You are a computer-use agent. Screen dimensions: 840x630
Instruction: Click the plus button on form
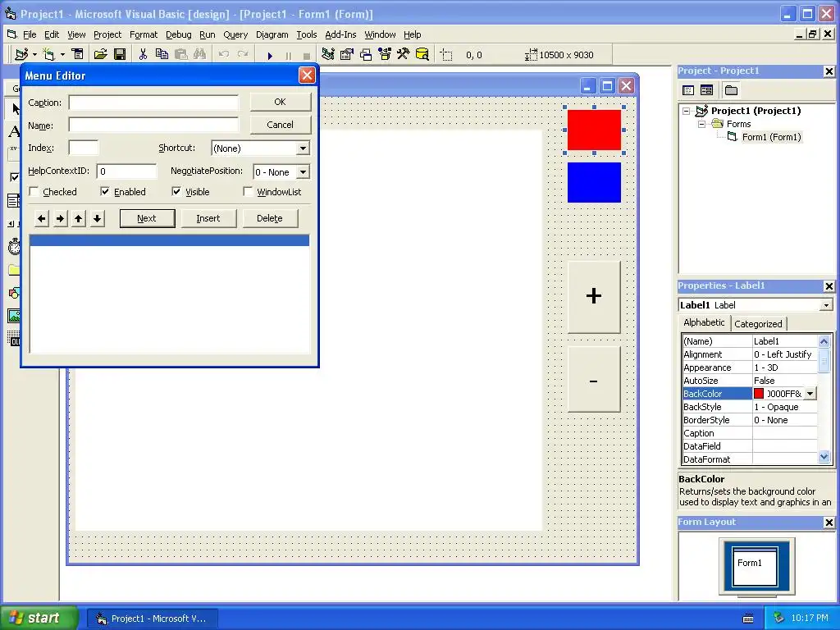point(594,297)
